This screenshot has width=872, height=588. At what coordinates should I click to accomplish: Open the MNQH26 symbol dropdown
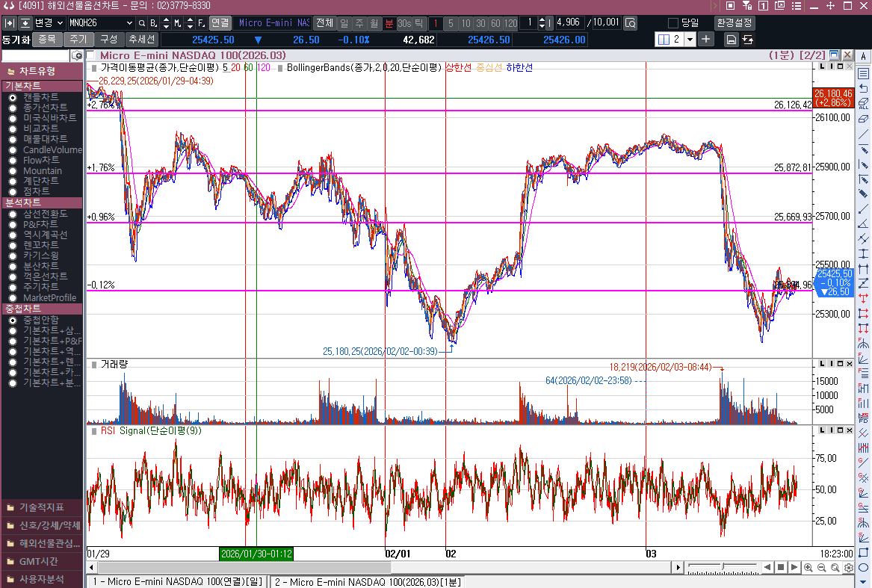[x=130, y=23]
